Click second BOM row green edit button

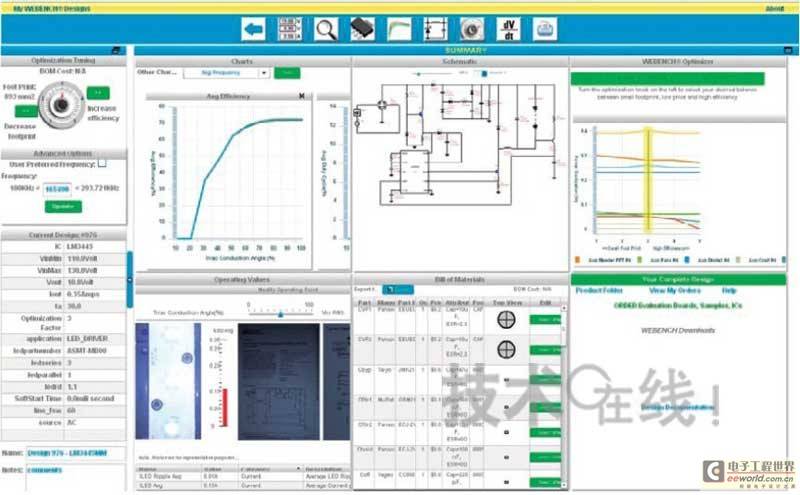pos(545,350)
